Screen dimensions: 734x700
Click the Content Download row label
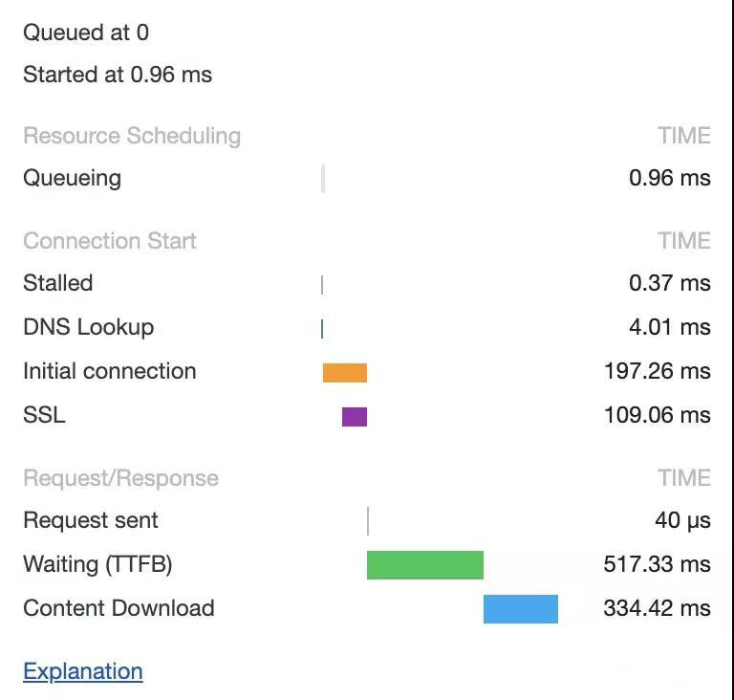tap(119, 608)
